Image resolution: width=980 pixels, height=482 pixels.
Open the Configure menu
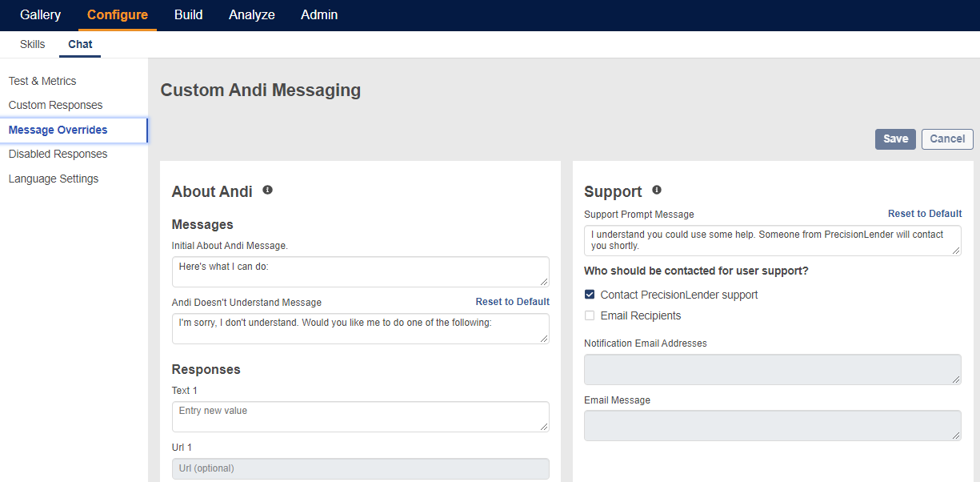(x=118, y=15)
